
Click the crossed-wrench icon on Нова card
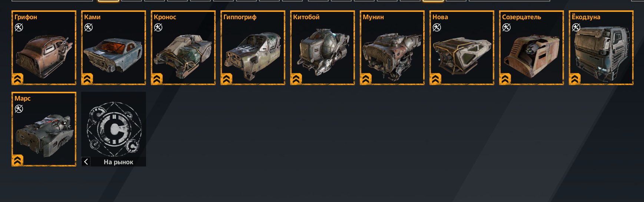click(x=437, y=27)
